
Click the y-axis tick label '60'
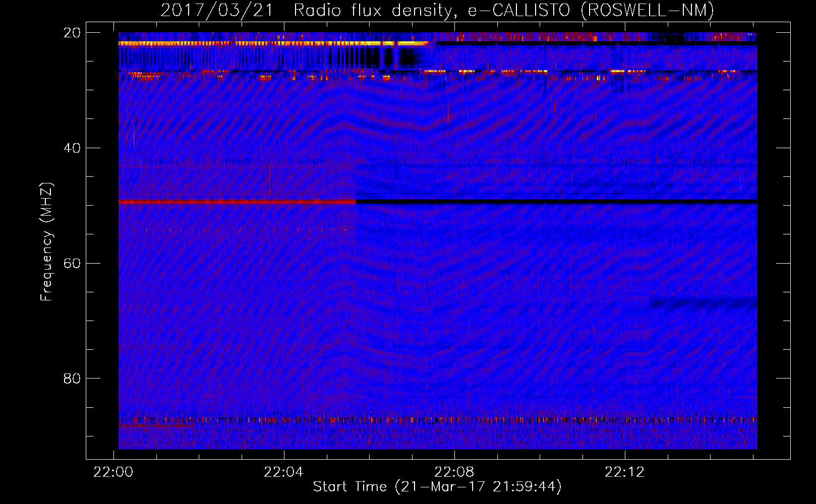click(72, 264)
